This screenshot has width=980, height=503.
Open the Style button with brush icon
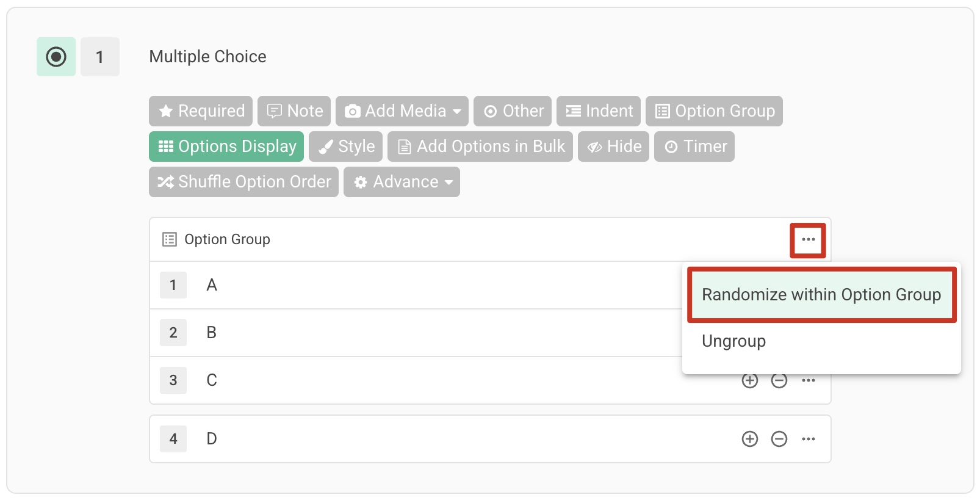[x=346, y=147]
